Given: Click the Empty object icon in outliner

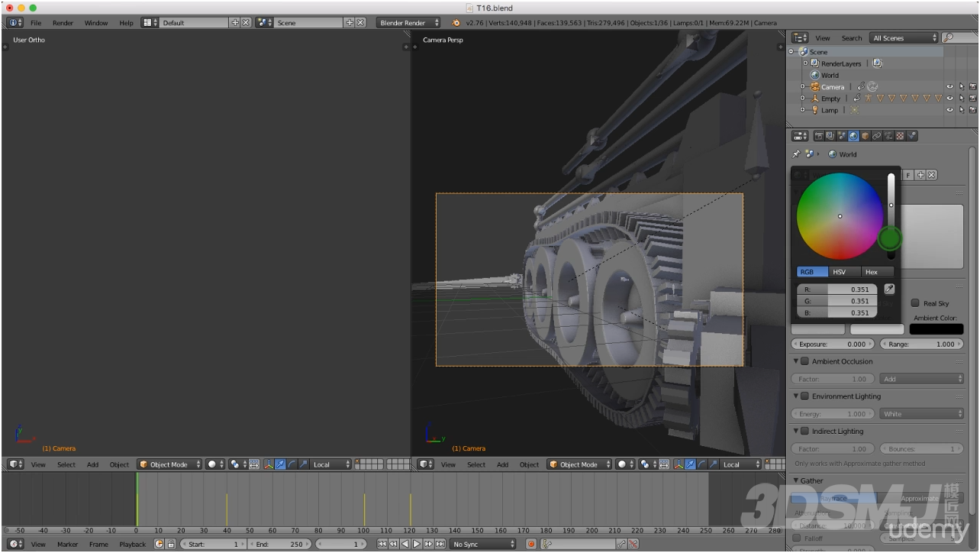Looking at the screenshot, I should point(815,99).
